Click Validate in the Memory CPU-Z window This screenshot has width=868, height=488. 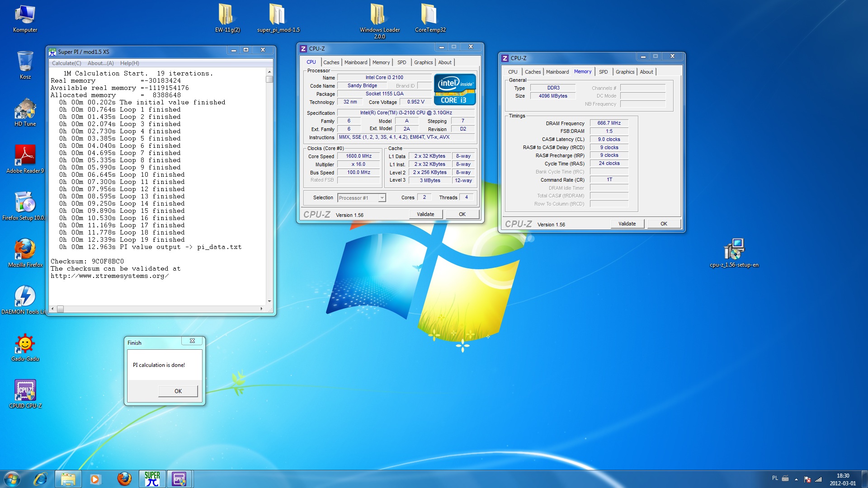click(627, 224)
